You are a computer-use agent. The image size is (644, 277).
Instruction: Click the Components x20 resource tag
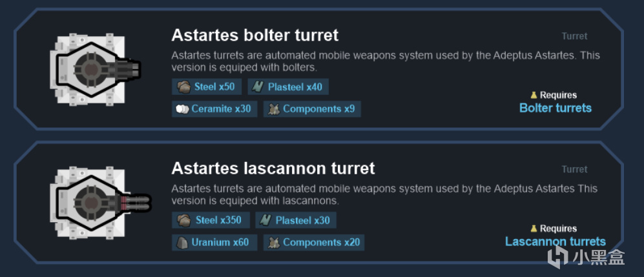click(x=313, y=243)
